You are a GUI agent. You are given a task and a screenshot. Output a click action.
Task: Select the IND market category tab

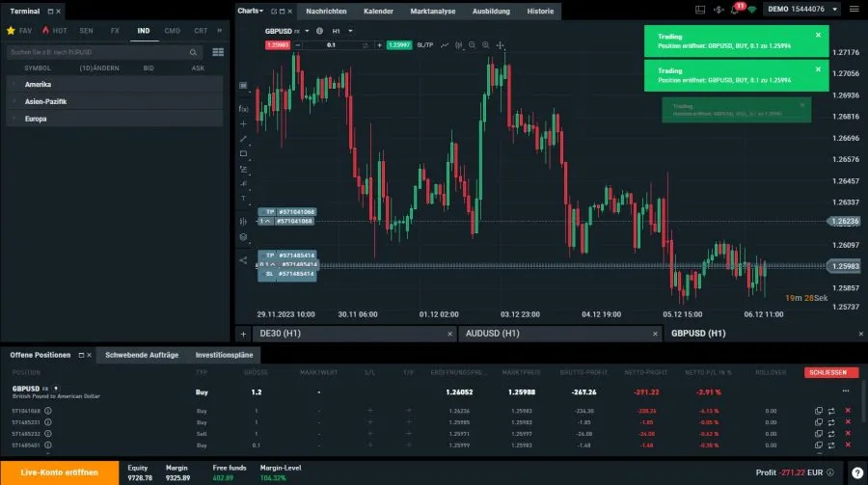point(144,31)
